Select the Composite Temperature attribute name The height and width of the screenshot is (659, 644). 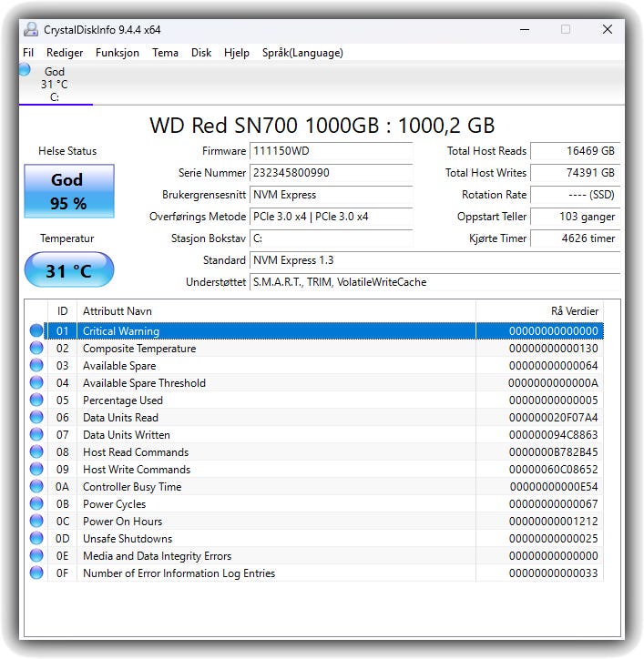tap(139, 349)
